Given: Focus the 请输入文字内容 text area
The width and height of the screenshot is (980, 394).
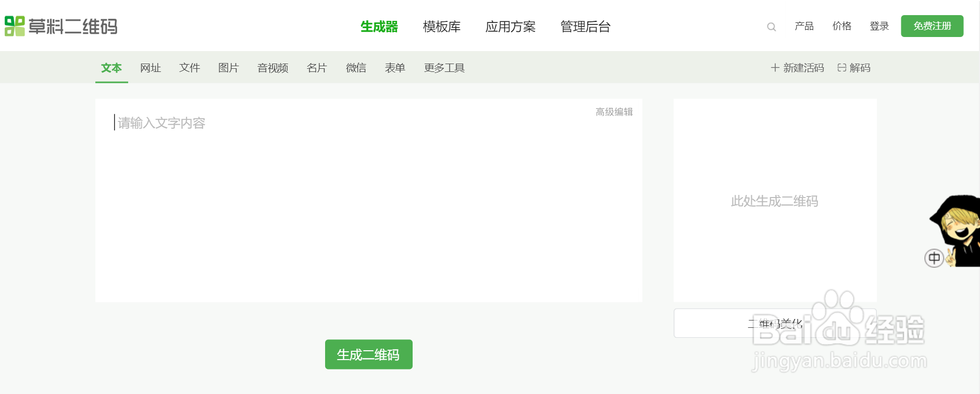Looking at the screenshot, I should pos(369,200).
